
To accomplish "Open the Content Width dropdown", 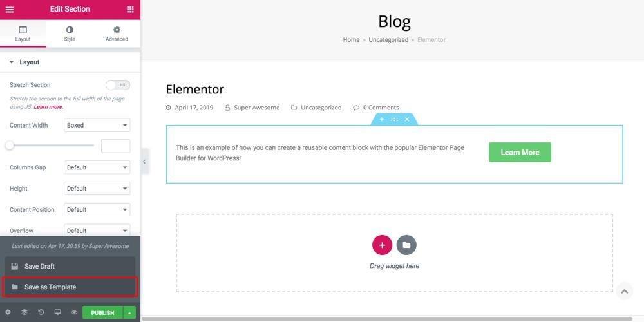I will coord(97,125).
